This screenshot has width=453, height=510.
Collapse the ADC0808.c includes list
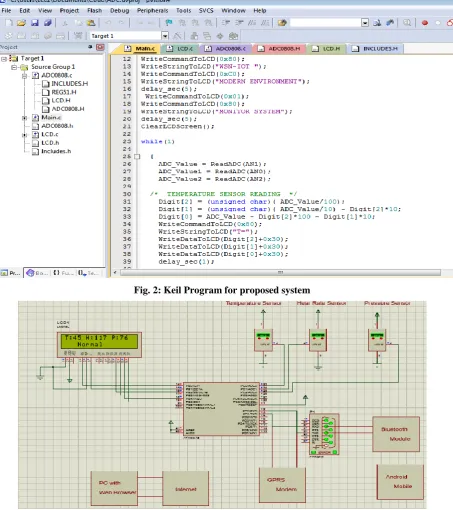click(24, 76)
